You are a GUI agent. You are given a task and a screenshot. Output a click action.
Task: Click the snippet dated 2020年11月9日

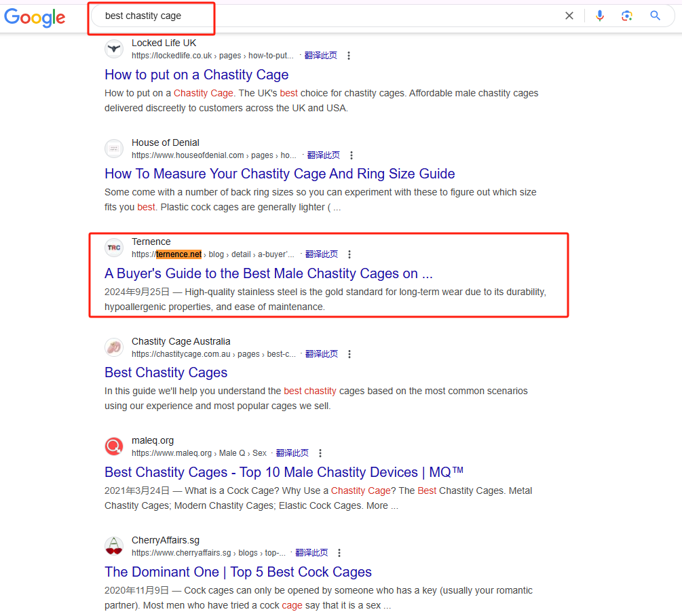(x=318, y=598)
